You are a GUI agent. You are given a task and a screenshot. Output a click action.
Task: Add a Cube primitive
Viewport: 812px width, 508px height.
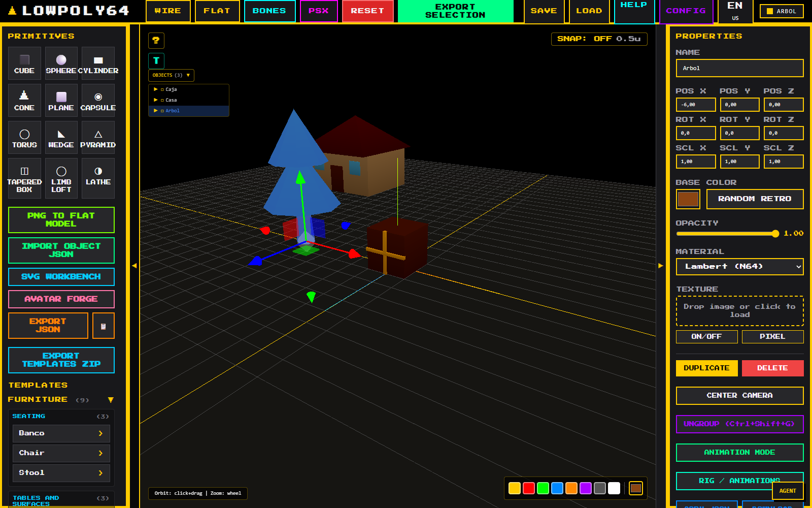(24, 63)
